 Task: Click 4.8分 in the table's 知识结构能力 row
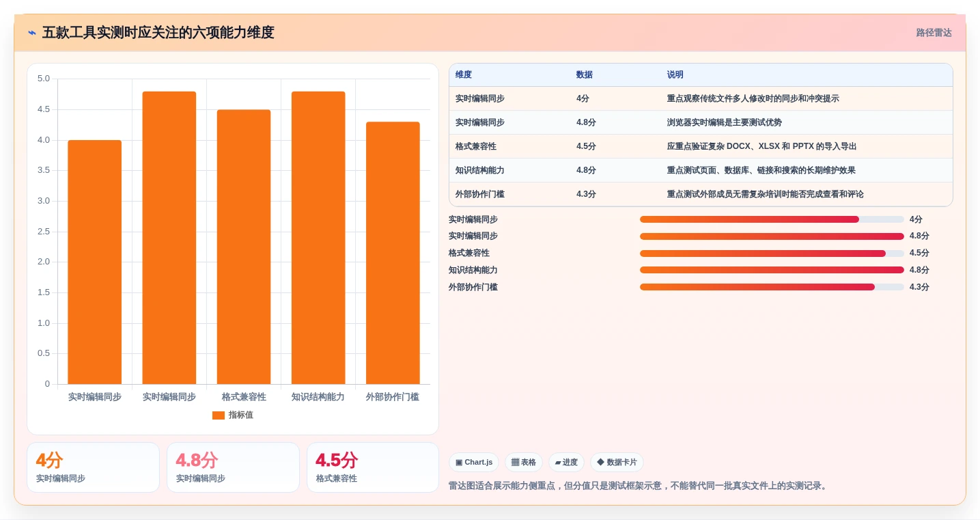point(586,171)
